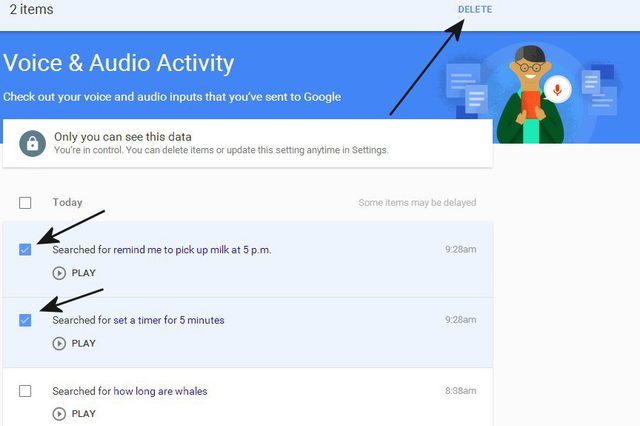Click the '2 items' selection count text
Viewport: 640px width, 426px height.
[x=31, y=9]
